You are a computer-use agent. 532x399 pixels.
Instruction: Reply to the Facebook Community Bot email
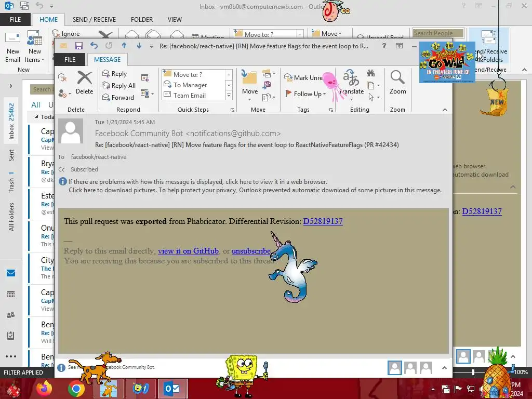click(115, 74)
